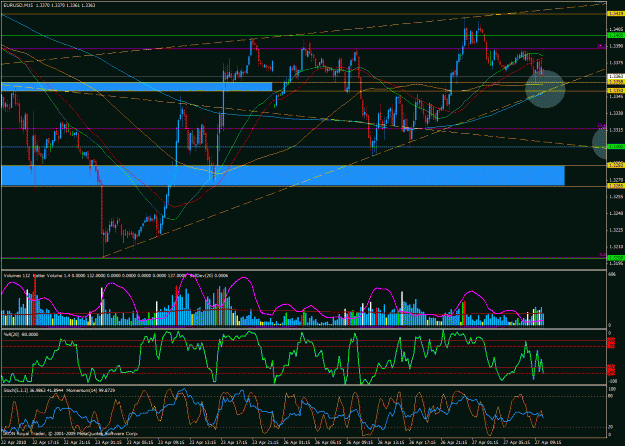Viewport: 625px width, 446px height.
Task: Click the 1.3240 price axis value
Action: coord(615,214)
